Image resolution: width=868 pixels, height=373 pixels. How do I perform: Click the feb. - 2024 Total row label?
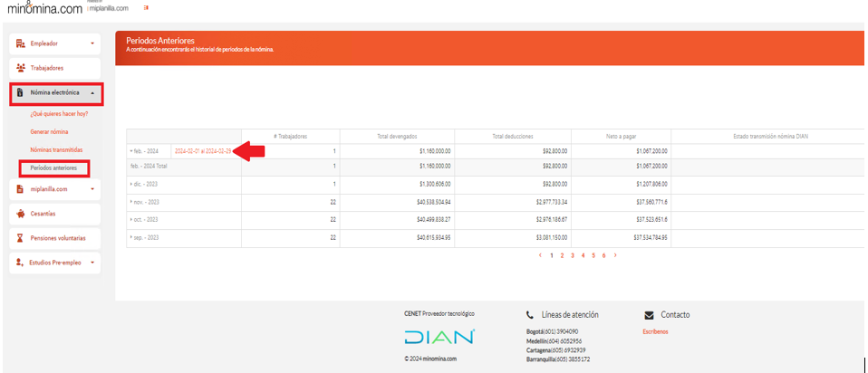(149, 166)
